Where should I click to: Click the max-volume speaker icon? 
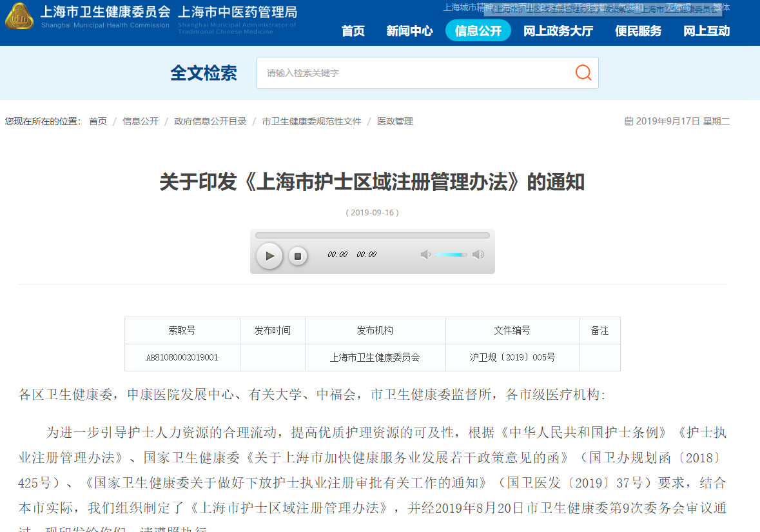click(478, 255)
